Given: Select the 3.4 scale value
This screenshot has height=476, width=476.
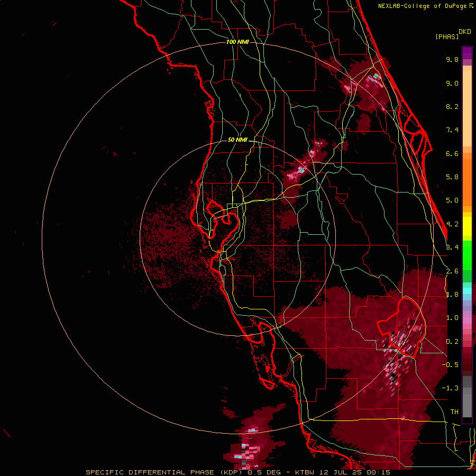Looking at the screenshot, I should tap(452, 248).
